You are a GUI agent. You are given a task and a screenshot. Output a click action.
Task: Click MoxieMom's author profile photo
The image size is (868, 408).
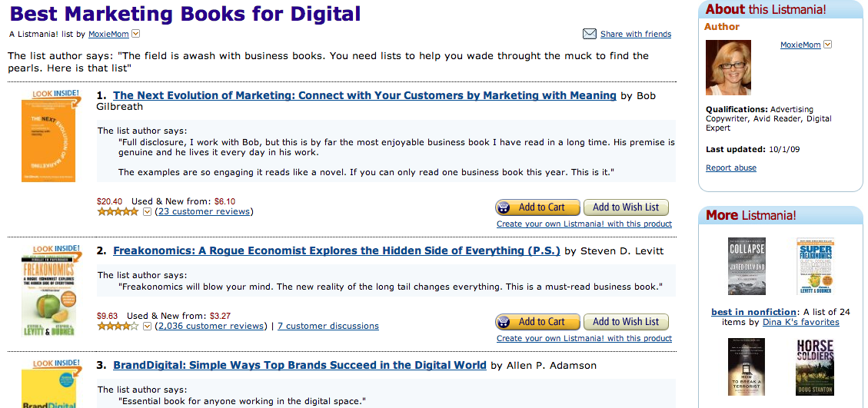click(728, 68)
